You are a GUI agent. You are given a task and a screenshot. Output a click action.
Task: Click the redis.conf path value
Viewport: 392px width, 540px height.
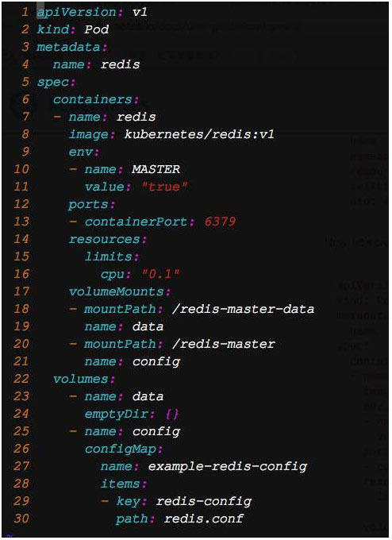tap(204, 519)
